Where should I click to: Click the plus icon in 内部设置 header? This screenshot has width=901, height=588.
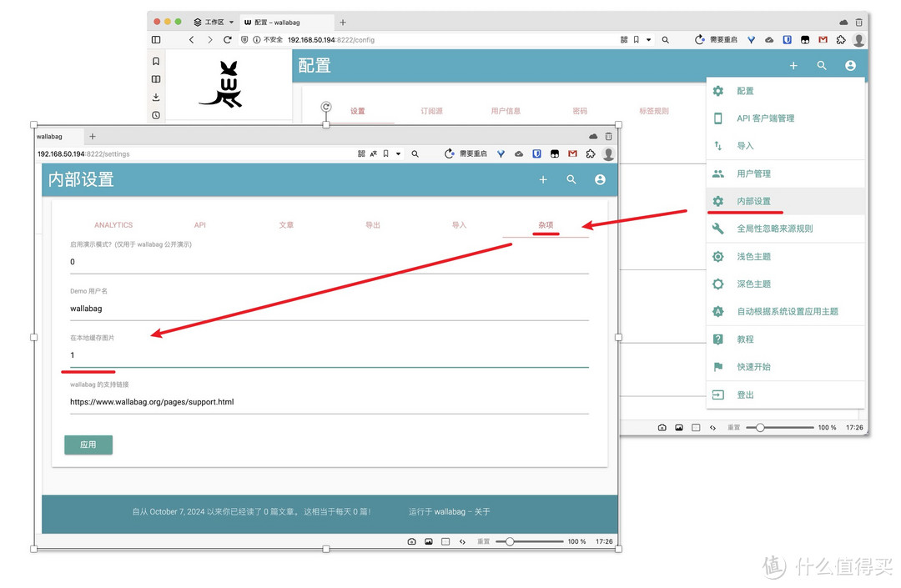click(543, 179)
